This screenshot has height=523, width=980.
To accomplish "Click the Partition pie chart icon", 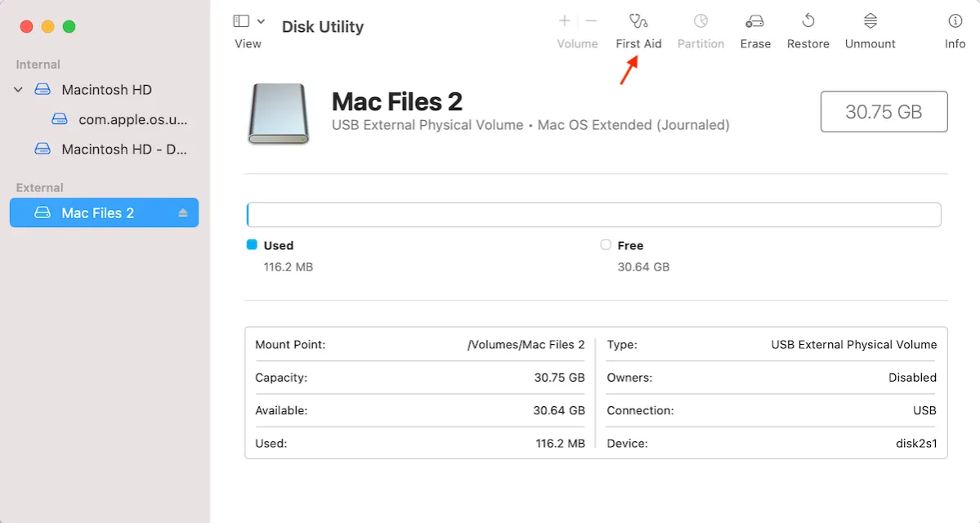I will point(700,21).
